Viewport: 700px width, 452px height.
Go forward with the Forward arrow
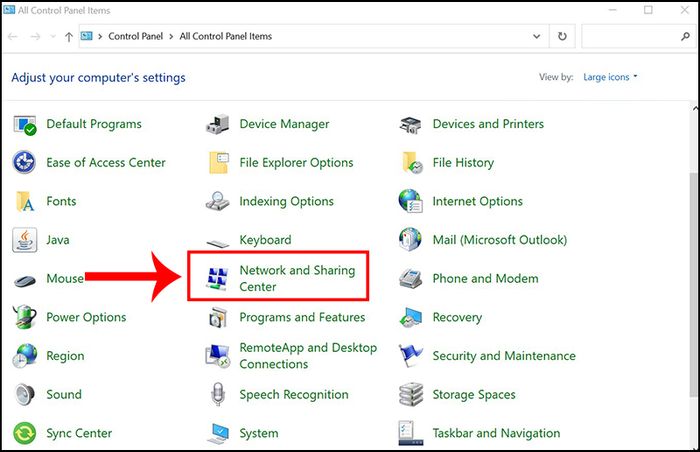[35, 37]
